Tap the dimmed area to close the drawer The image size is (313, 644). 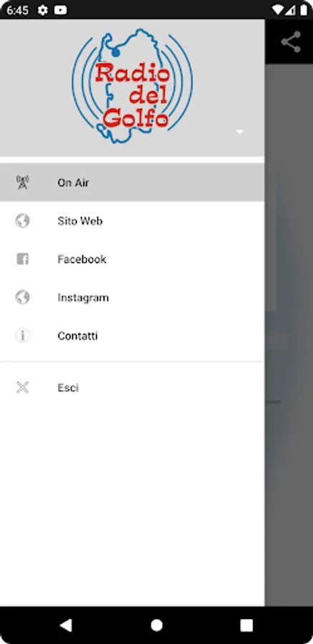[x=289, y=335]
